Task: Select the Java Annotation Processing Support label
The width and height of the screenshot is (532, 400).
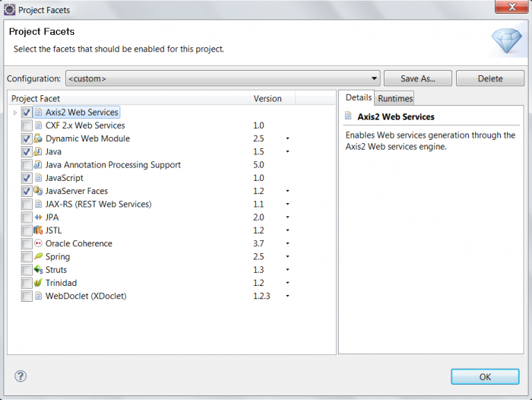Action: click(x=113, y=165)
